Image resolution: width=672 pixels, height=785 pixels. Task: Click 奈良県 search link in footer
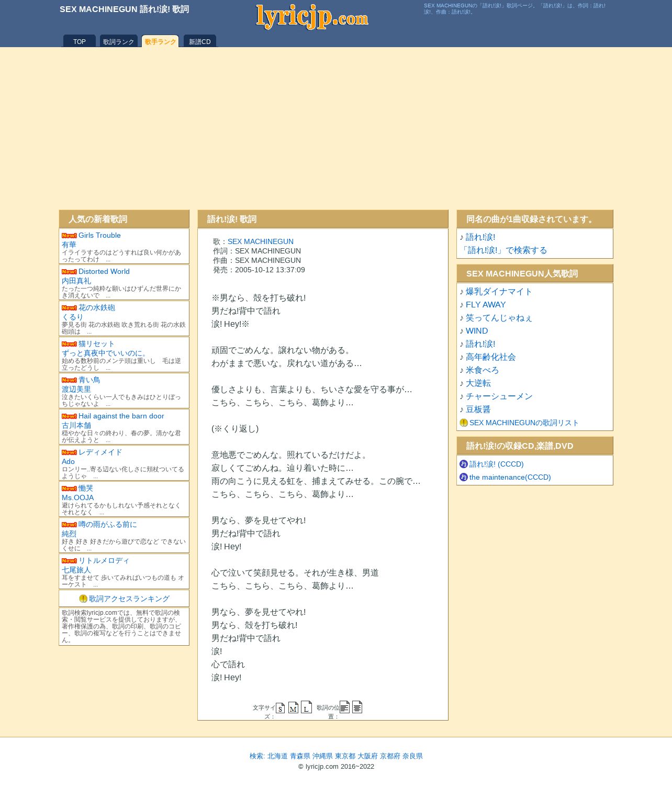412,756
